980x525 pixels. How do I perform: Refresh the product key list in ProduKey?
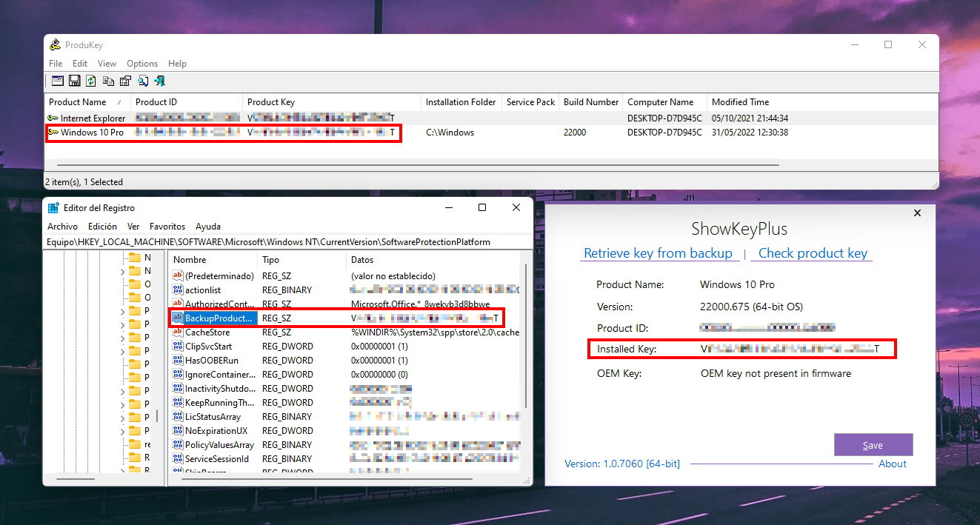90,81
